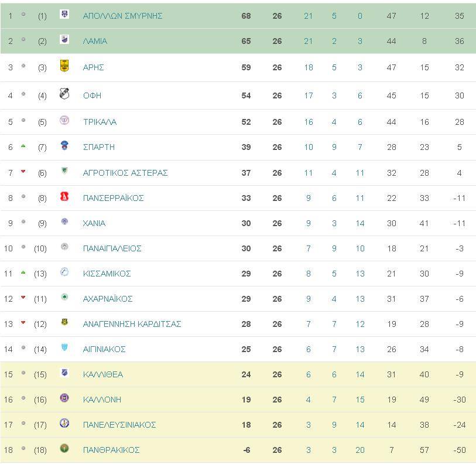This screenshot has height=464, width=476.
Task: Click the red down arrow beside ΑΓΡΟΤΙΚΟΣ ΑΣΤΕΡΑΣ
Action: (x=23, y=172)
